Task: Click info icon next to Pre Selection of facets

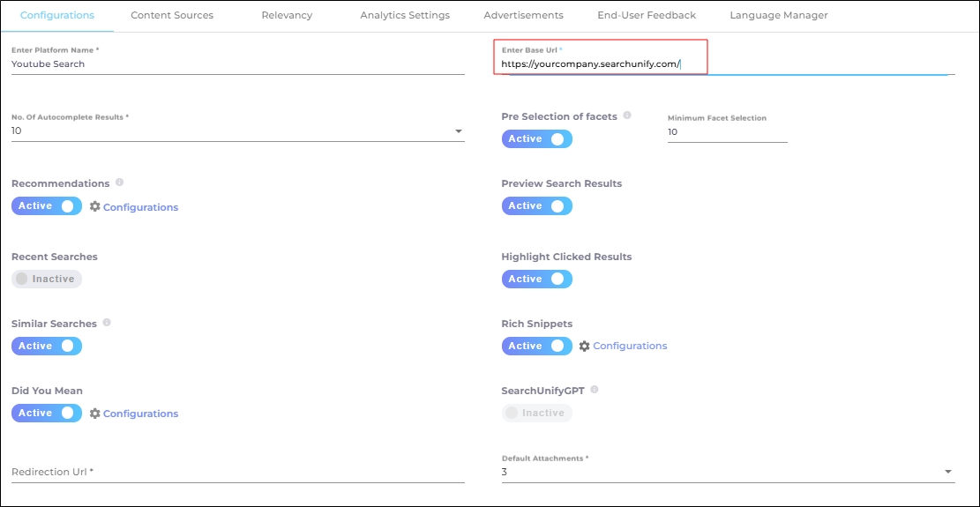Action: (x=627, y=116)
